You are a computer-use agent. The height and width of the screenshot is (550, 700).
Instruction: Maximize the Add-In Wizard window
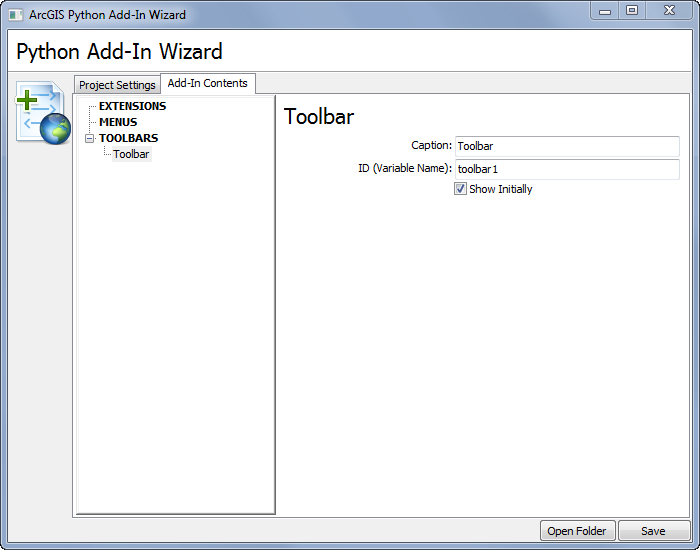tap(632, 11)
